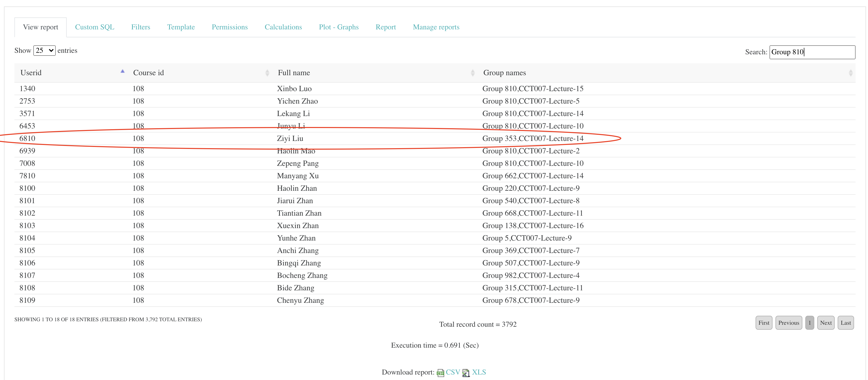Open the Plot - Graphs tab
The width and height of the screenshot is (868, 380).
click(339, 27)
